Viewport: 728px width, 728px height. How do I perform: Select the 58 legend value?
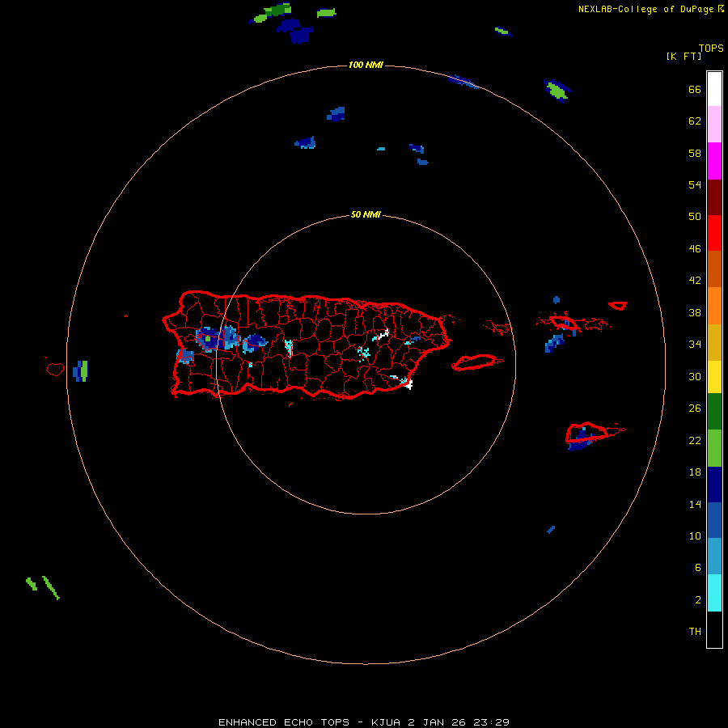(695, 153)
